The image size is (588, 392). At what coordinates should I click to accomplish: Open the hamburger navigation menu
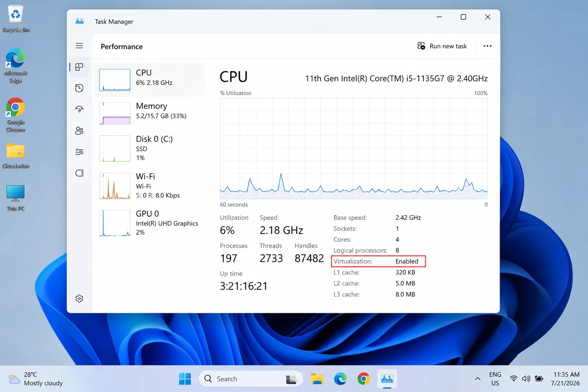pos(79,46)
